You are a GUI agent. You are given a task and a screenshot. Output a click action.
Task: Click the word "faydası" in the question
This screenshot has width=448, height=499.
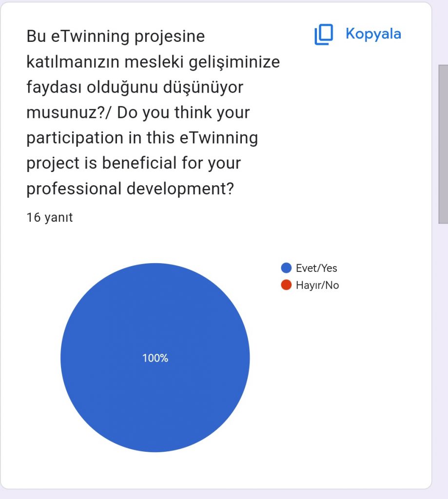(54, 87)
